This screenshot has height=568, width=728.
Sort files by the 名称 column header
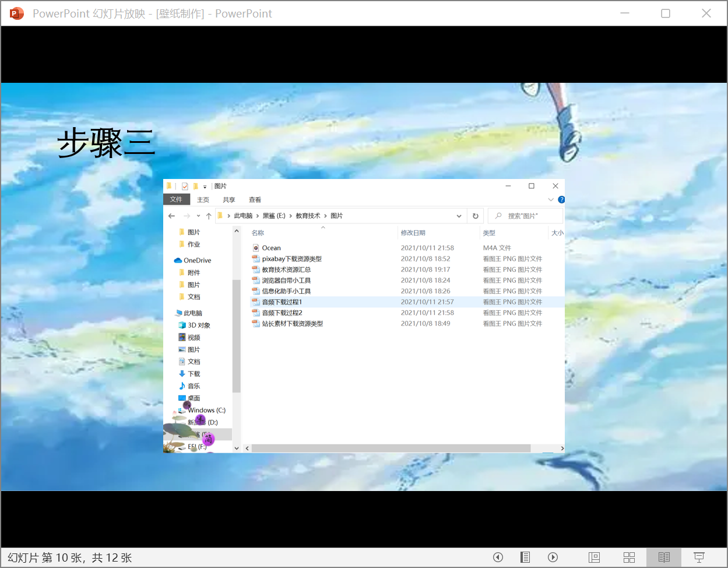coord(258,233)
